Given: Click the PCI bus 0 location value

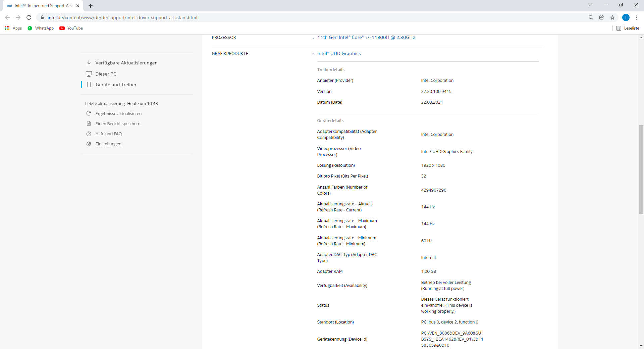Looking at the screenshot, I should pyautogui.click(x=449, y=322).
